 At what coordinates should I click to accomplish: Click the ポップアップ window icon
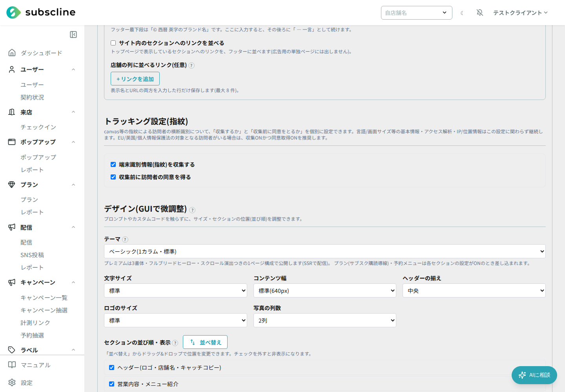pyautogui.click(x=12, y=142)
